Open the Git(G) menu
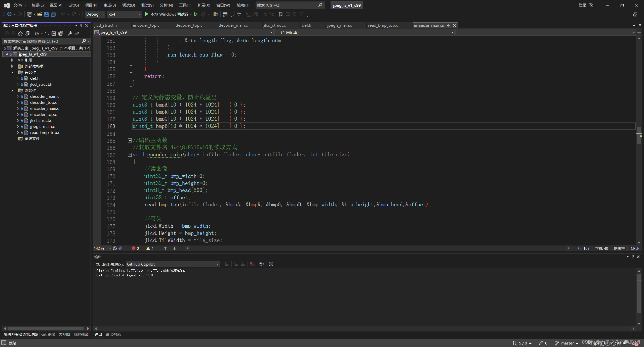The image size is (644, 347). (x=73, y=5)
